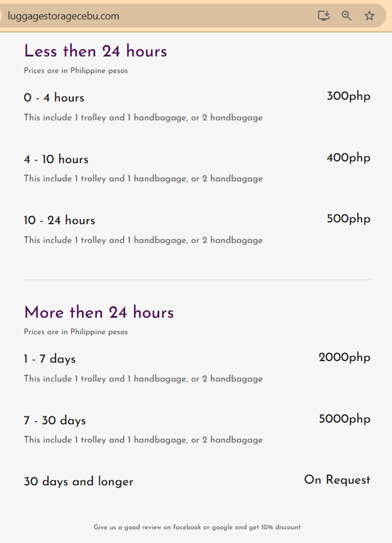Click the 10% discount review note
Viewport: 392px width, 543px height.
coord(197,527)
